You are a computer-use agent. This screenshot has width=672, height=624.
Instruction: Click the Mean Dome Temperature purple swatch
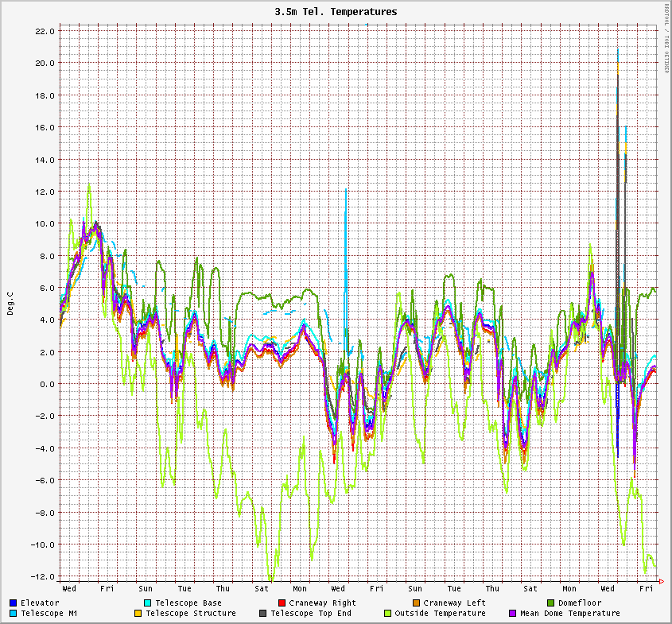(512, 614)
